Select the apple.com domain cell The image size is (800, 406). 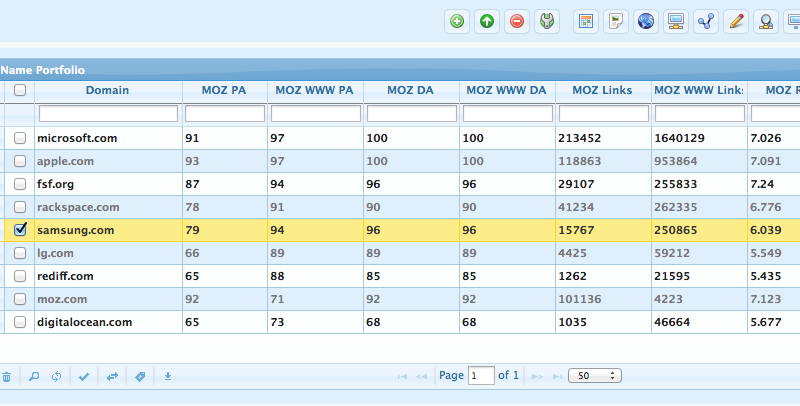click(108, 161)
